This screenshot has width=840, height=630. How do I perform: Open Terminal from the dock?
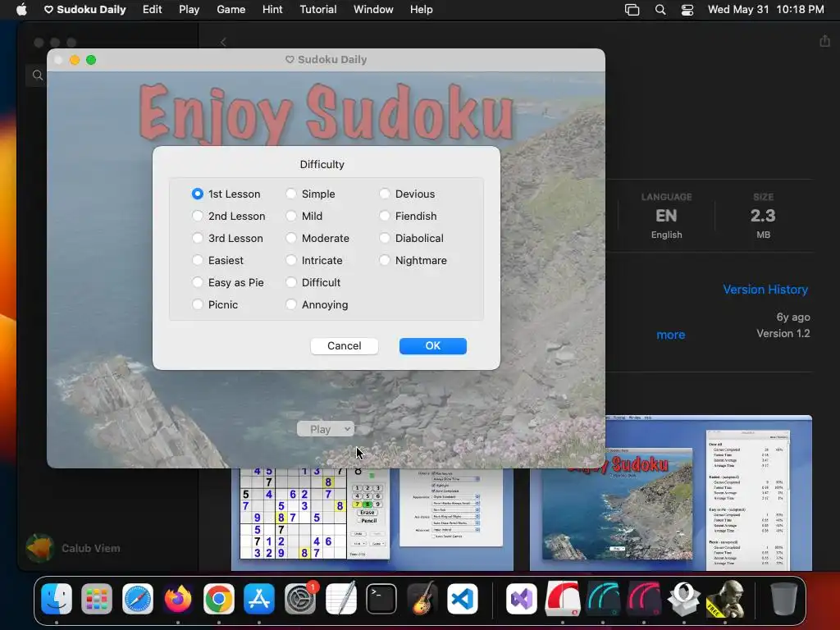point(381,598)
